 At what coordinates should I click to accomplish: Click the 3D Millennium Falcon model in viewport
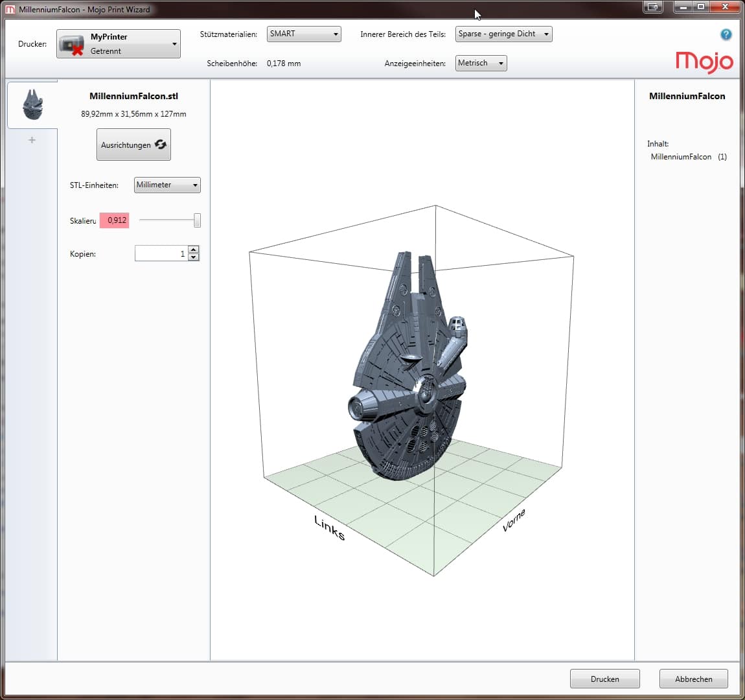(x=409, y=366)
